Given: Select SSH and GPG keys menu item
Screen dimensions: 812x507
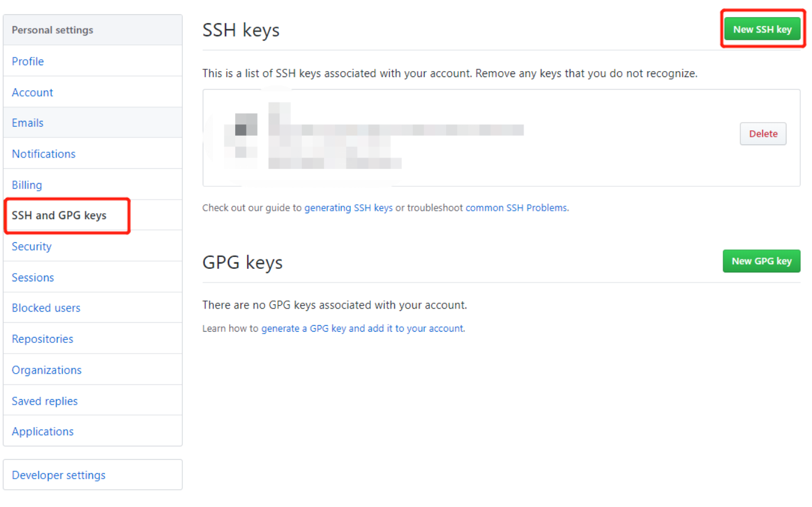Looking at the screenshot, I should pyautogui.click(x=92, y=216).
